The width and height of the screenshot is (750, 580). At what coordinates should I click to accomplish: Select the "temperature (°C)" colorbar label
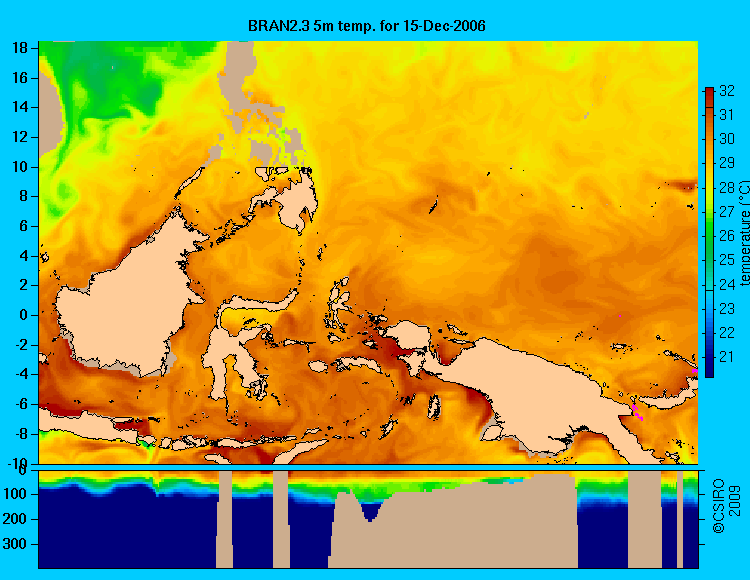tap(744, 233)
